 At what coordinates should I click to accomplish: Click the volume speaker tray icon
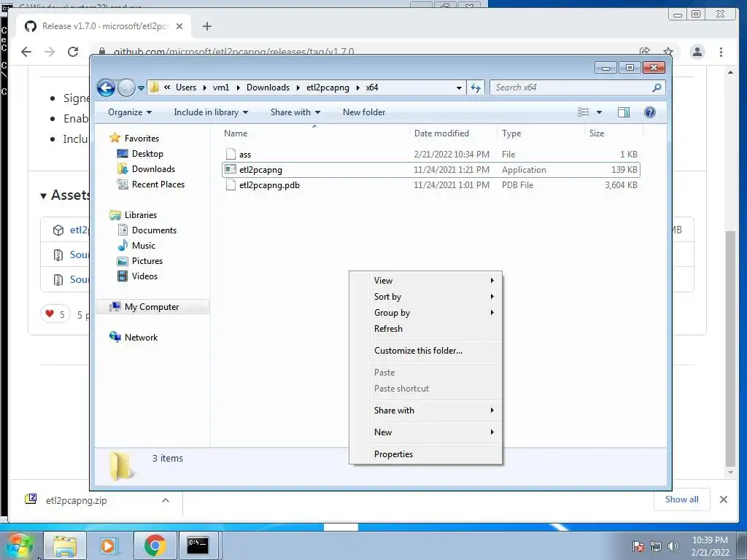[673, 546]
